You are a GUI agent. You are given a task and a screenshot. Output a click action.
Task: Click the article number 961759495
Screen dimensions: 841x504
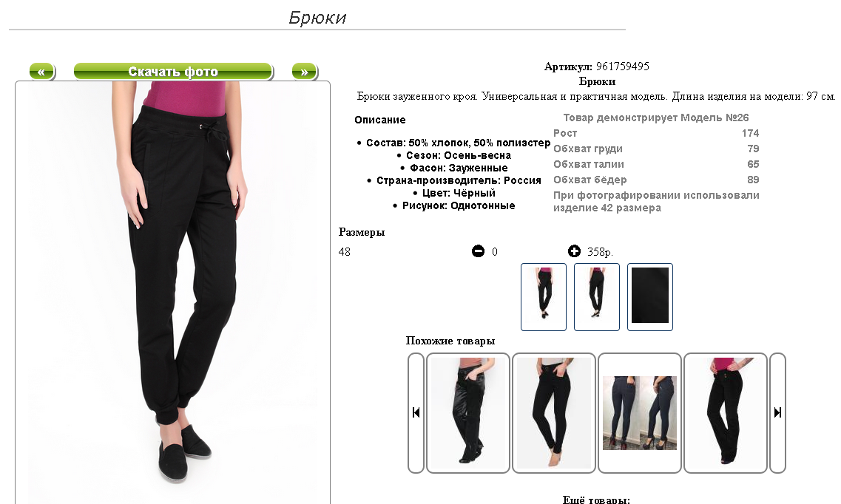tap(622, 67)
